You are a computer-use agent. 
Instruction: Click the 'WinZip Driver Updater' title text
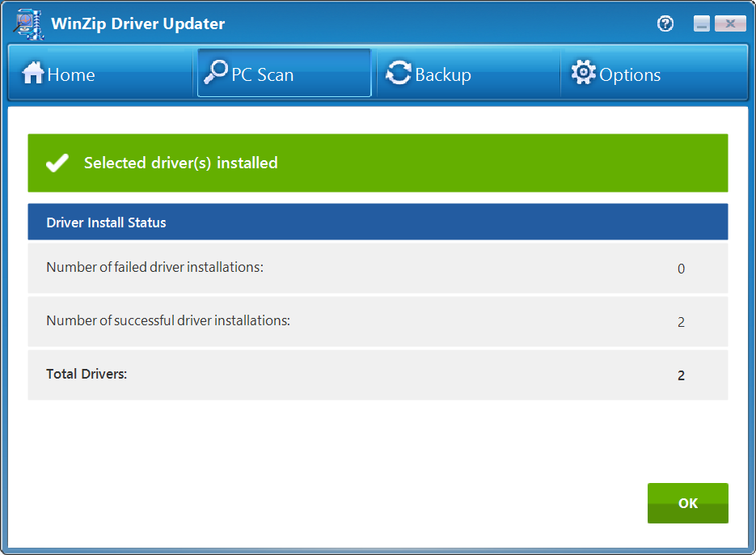pos(137,23)
